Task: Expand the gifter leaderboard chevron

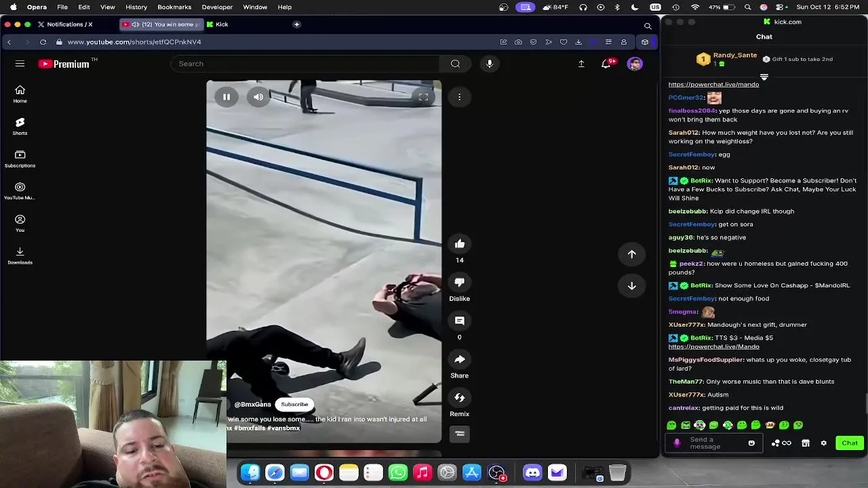Action: pos(764,77)
